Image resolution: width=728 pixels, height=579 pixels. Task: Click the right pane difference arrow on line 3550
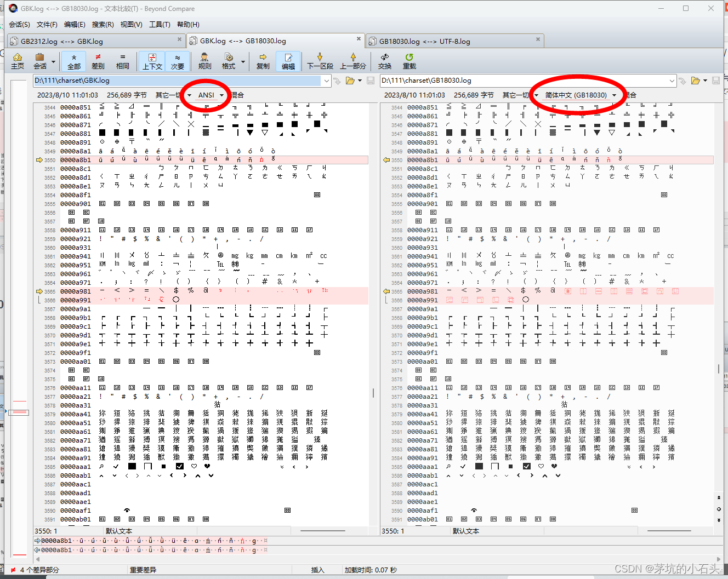tap(386, 160)
